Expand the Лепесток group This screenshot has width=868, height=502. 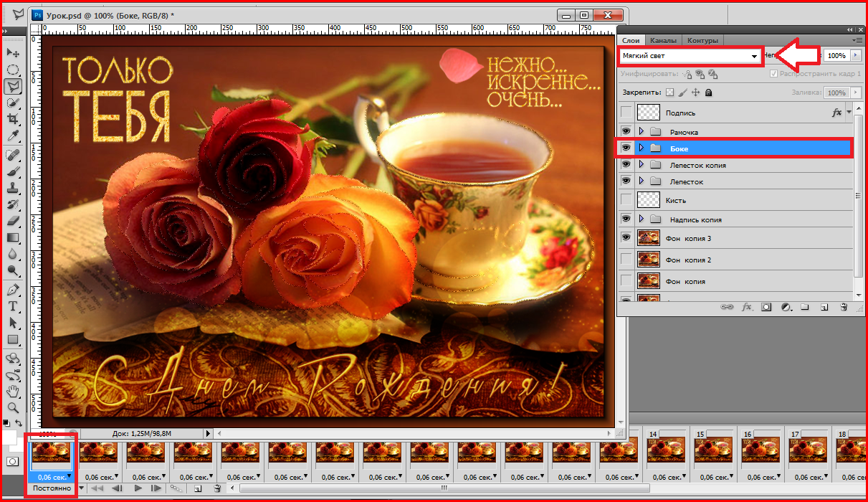tap(642, 181)
